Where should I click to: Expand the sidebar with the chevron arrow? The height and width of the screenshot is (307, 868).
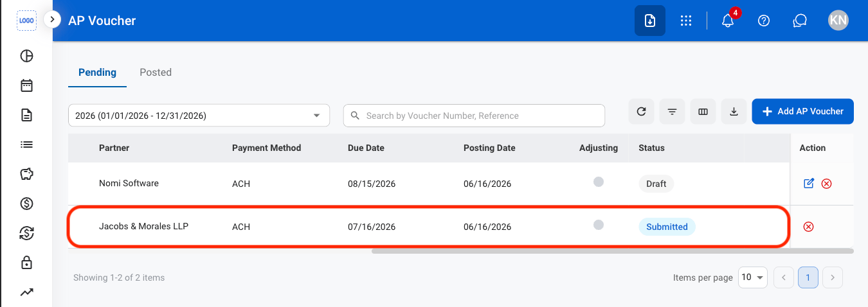(x=52, y=20)
